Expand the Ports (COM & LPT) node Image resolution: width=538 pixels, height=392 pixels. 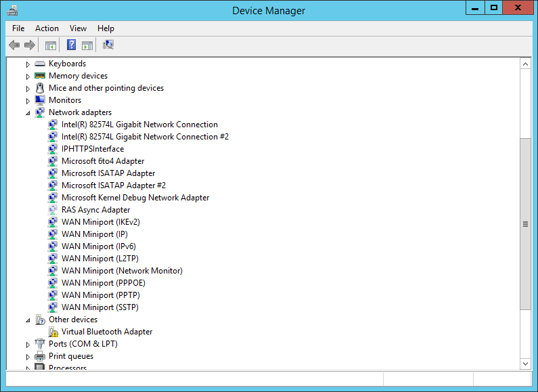pyautogui.click(x=28, y=345)
